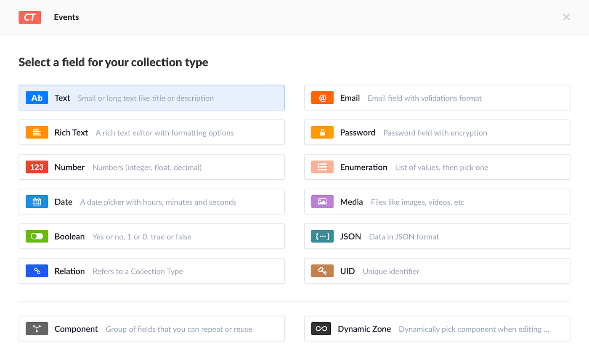Click the Password lock icon
This screenshot has width=589, height=364.
pyautogui.click(x=322, y=132)
